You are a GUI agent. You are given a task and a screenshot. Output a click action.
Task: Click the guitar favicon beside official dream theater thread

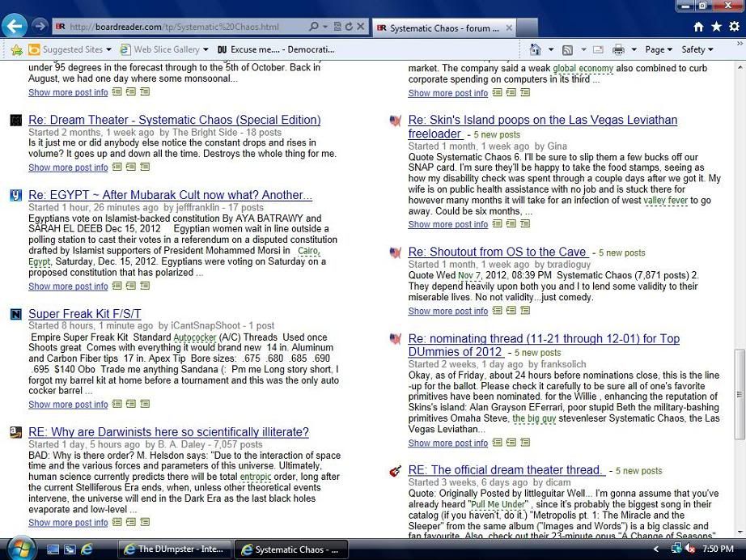tap(395, 470)
